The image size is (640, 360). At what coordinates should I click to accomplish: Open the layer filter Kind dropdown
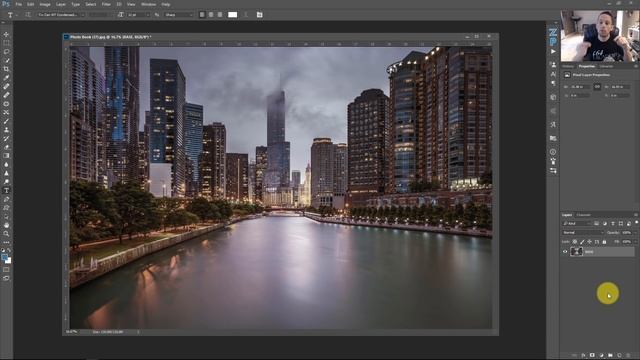tap(577, 224)
